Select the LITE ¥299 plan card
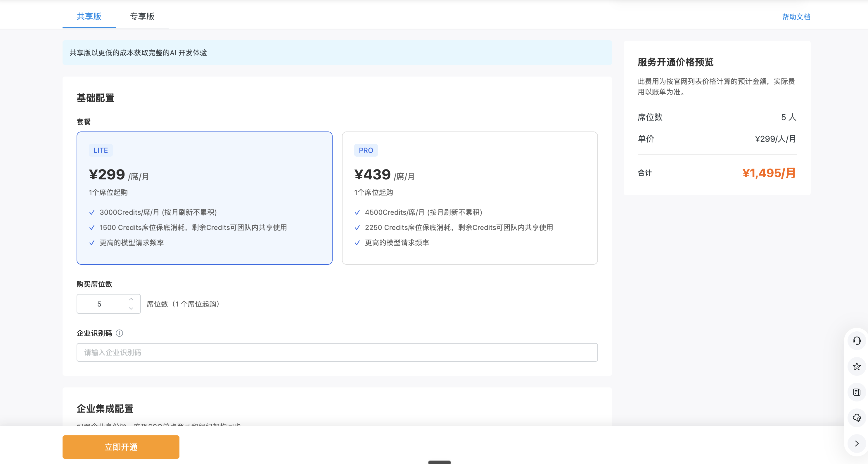868x464 pixels. pos(205,198)
